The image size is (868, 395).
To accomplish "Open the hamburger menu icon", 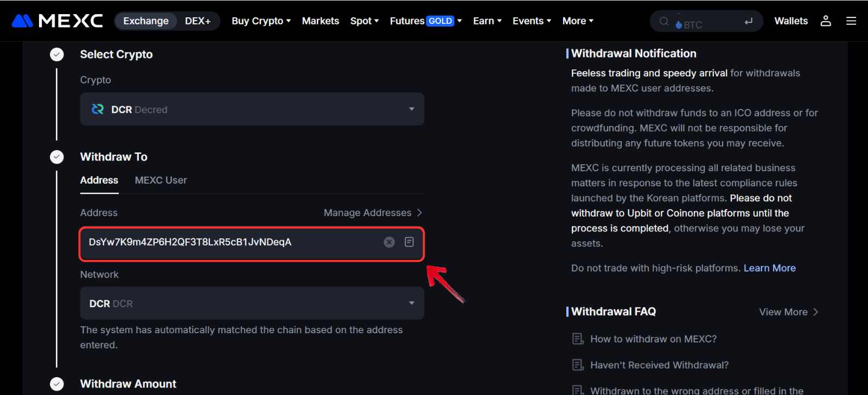I will coord(851,21).
